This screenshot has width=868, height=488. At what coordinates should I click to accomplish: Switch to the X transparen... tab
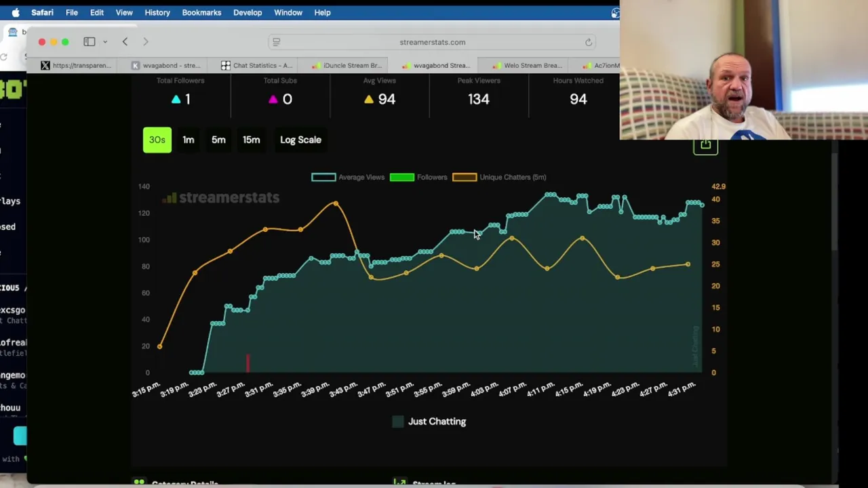(x=75, y=65)
